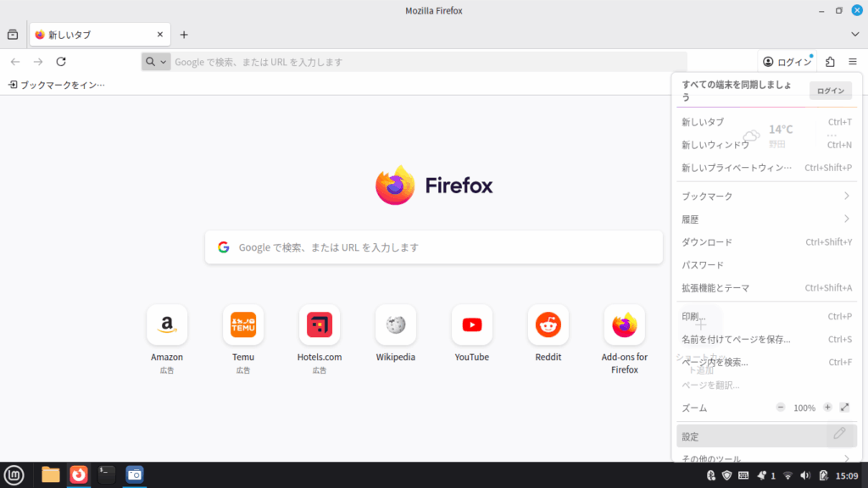This screenshot has height=488, width=868.
Task: Click the ログイン button in the sync panel
Action: tap(830, 91)
